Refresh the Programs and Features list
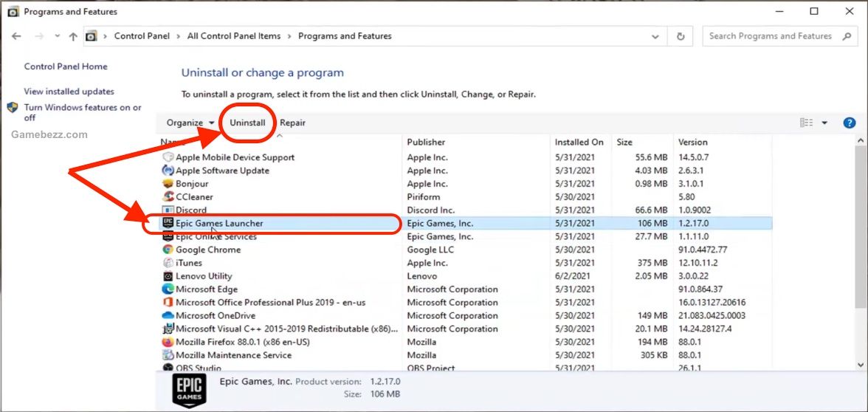This screenshot has height=412, width=868. pos(681,37)
